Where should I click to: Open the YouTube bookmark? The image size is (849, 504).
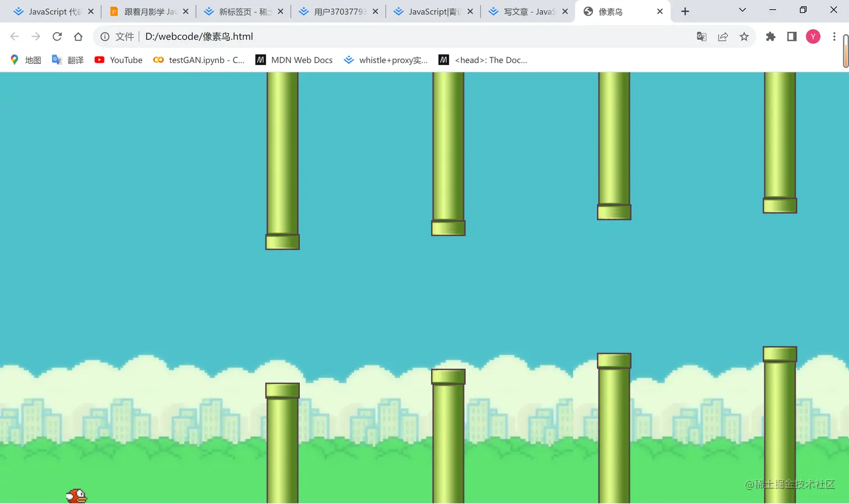(x=118, y=60)
